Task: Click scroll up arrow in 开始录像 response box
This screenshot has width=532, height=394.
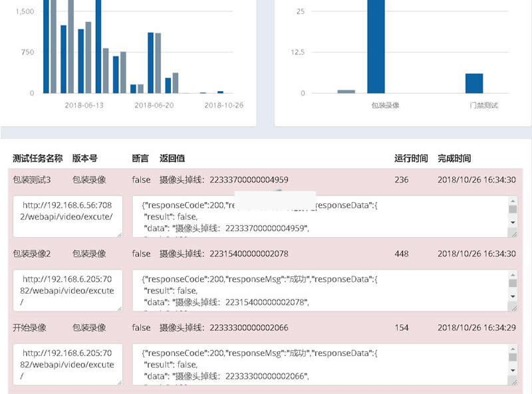Action: 513,349
